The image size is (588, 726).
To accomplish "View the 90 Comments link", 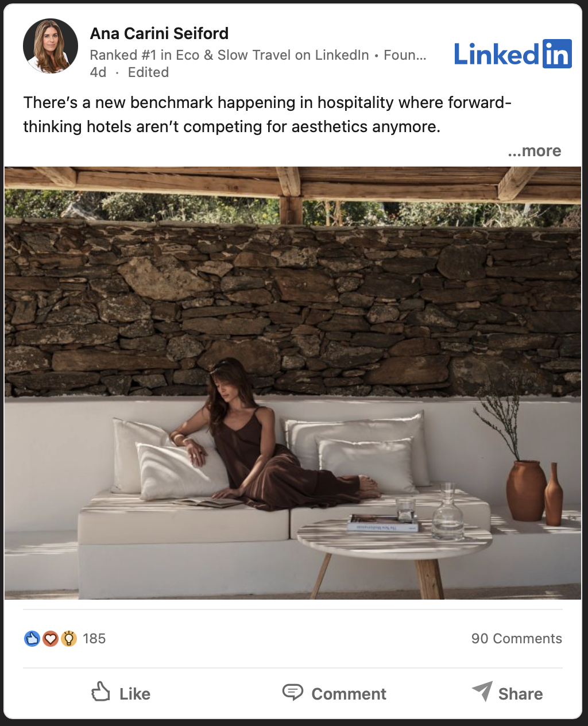I will [517, 639].
